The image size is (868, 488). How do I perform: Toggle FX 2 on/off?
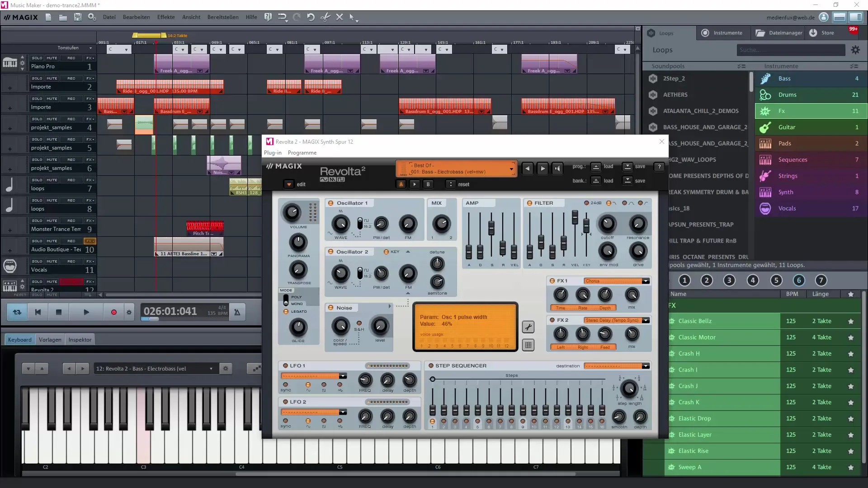pos(552,320)
